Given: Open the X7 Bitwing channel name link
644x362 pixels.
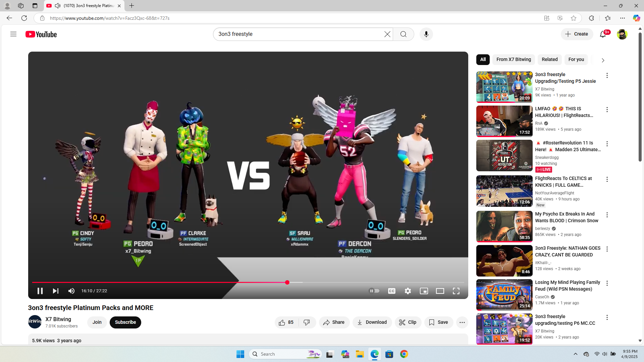Looking at the screenshot, I should [58, 319].
